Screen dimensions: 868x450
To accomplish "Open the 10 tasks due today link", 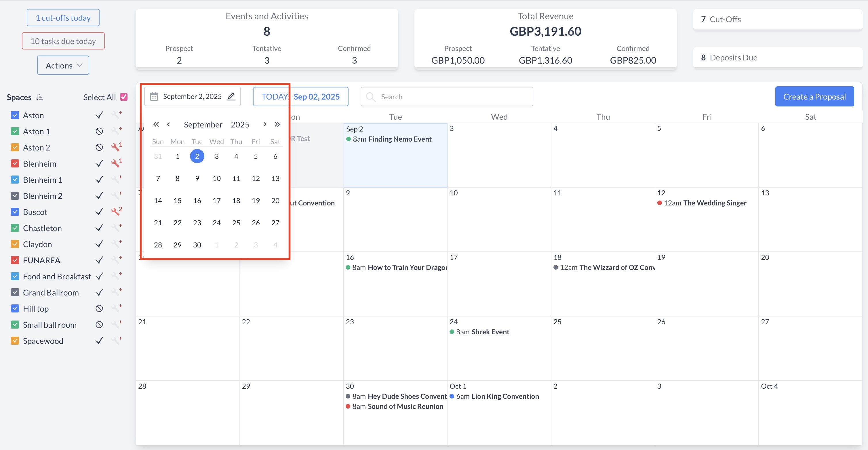I will [63, 41].
